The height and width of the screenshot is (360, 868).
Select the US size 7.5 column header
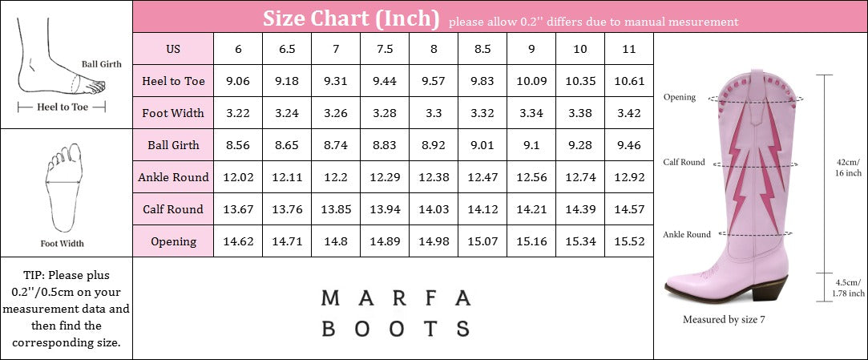[385, 49]
